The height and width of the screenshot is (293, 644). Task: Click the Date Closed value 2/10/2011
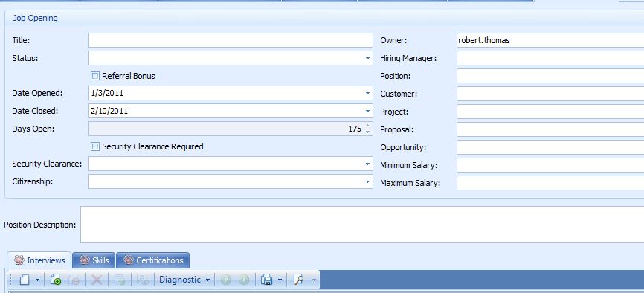click(x=109, y=111)
